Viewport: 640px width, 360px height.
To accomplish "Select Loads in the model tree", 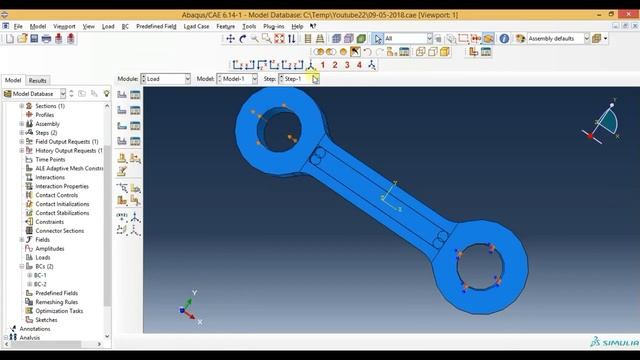I will pos(42,257).
